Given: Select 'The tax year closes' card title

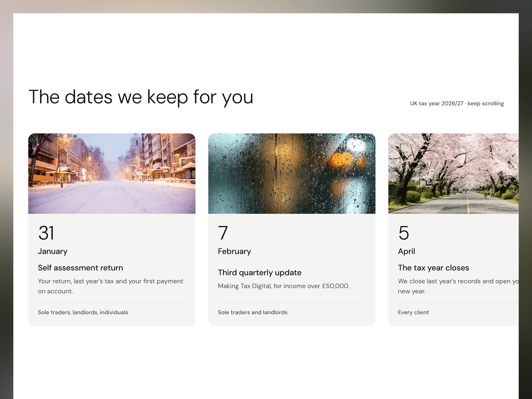Looking at the screenshot, I should 434,268.
